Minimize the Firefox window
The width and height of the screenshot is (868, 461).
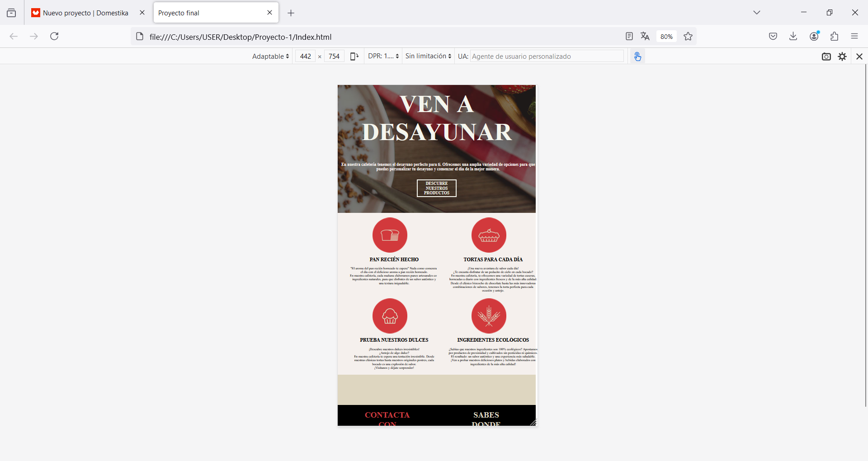(804, 13)
